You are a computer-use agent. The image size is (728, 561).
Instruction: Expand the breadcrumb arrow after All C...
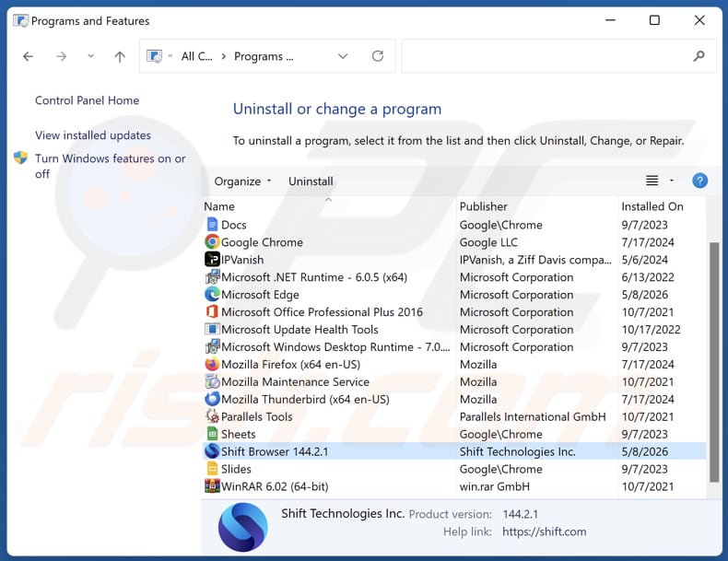[223, 56]
